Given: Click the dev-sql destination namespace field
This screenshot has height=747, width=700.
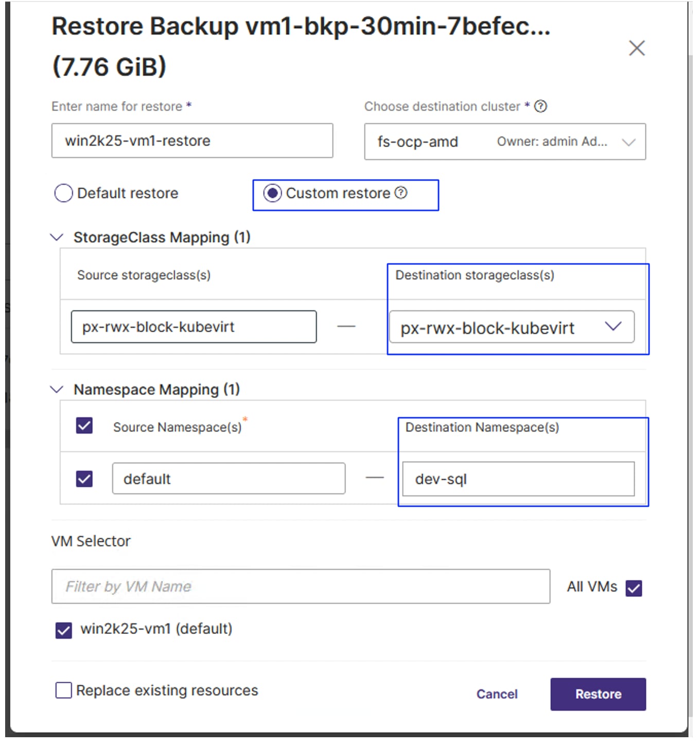Looking at the screenshot, I should click(x=517, y=478).
